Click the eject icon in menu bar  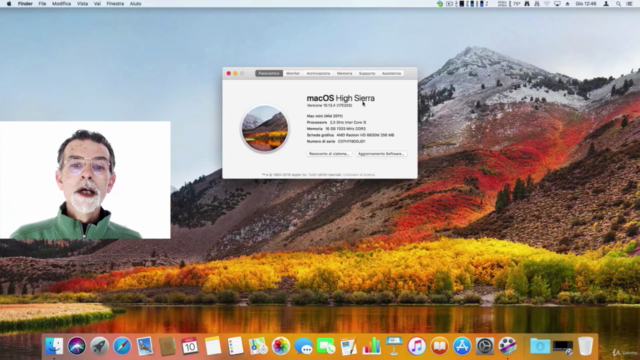click(567, 4)
